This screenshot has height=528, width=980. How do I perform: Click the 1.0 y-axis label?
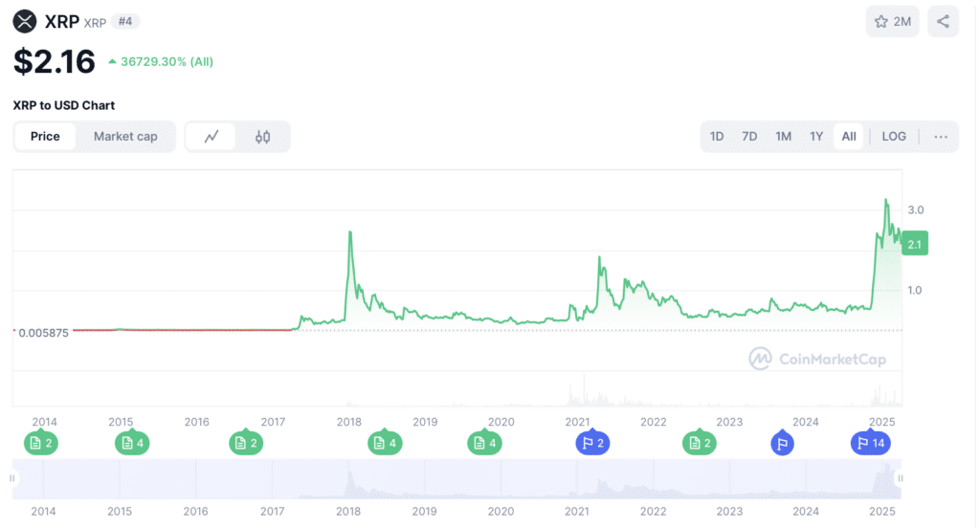[914, 290]
